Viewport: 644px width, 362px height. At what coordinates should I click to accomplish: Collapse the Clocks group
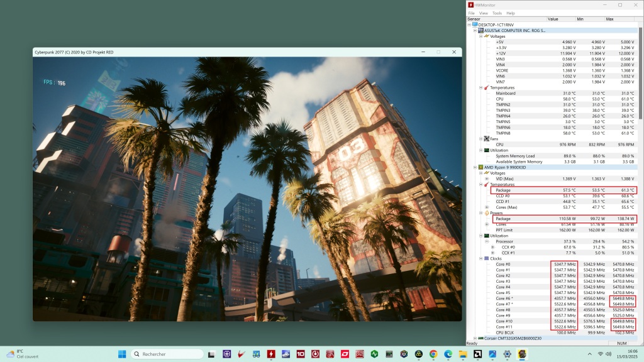480,258
